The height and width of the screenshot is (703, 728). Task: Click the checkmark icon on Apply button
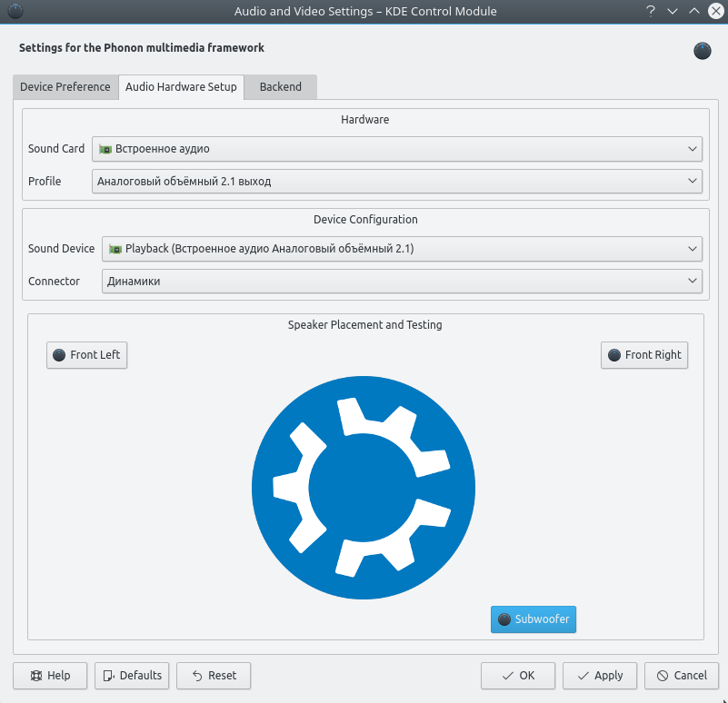583,676
